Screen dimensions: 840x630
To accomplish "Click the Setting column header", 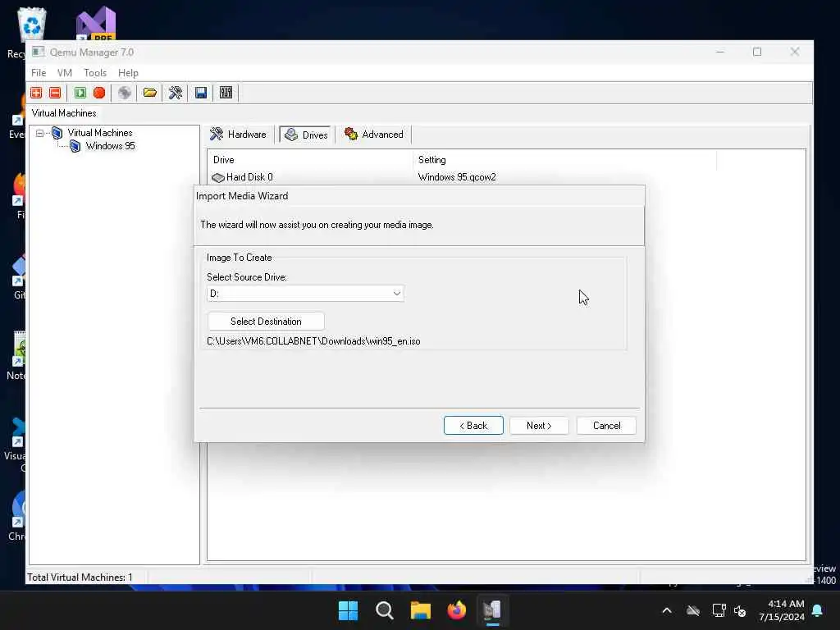I will [431, 160].
